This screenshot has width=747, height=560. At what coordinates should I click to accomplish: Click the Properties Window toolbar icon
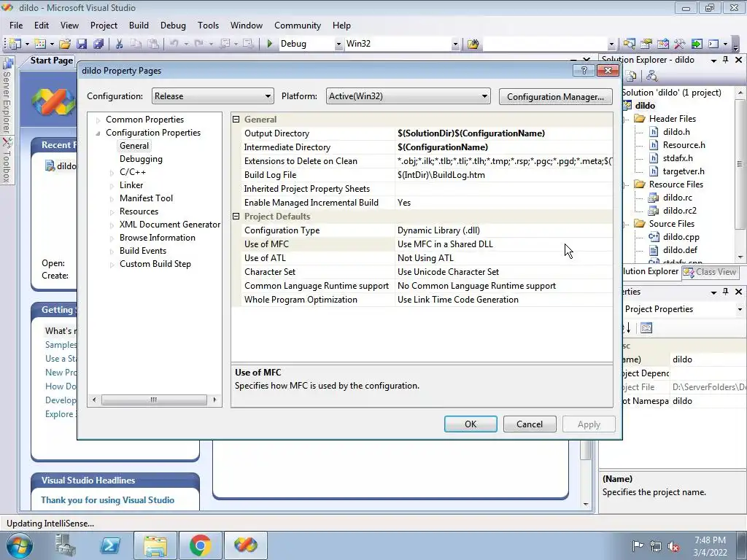coord(646,44)
